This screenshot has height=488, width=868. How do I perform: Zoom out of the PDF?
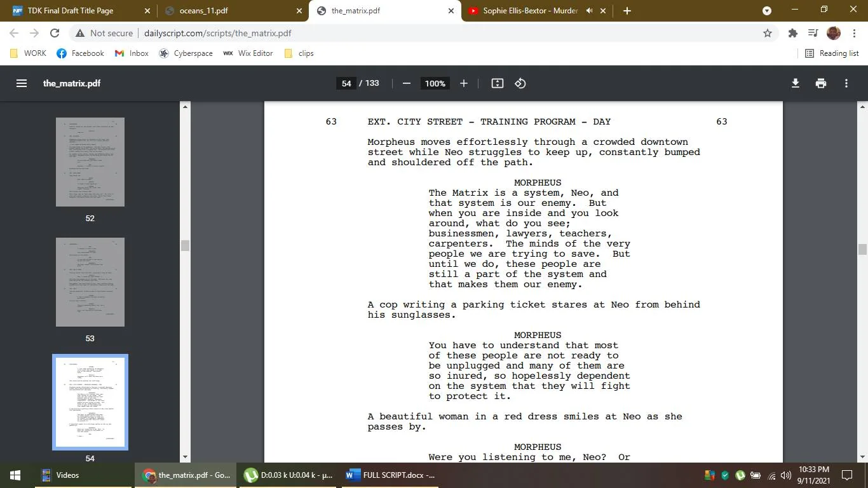407,83
